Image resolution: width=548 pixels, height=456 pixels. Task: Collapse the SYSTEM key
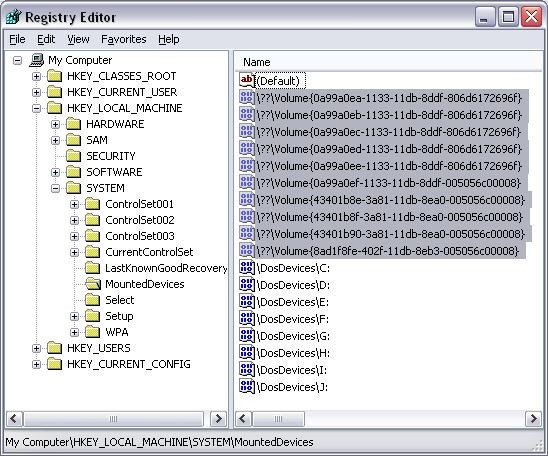[x=55, y=188]
